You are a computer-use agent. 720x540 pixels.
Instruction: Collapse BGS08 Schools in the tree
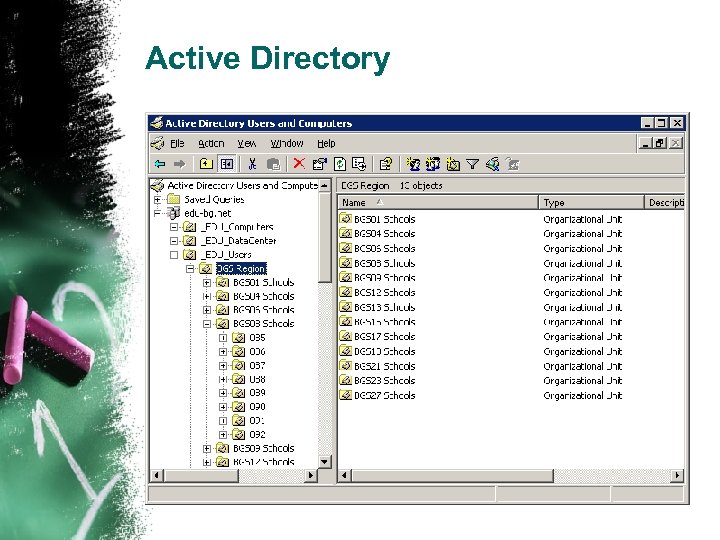coord(207,324)
